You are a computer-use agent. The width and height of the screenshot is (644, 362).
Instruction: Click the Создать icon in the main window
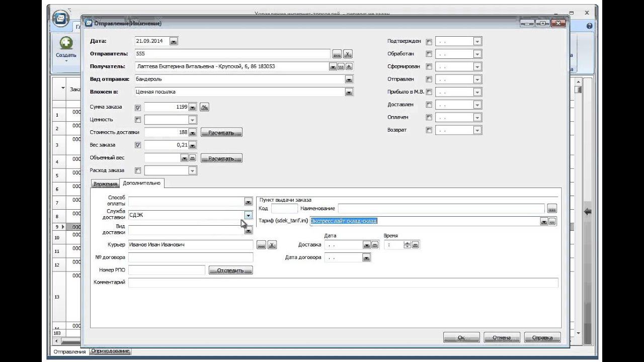66,43
